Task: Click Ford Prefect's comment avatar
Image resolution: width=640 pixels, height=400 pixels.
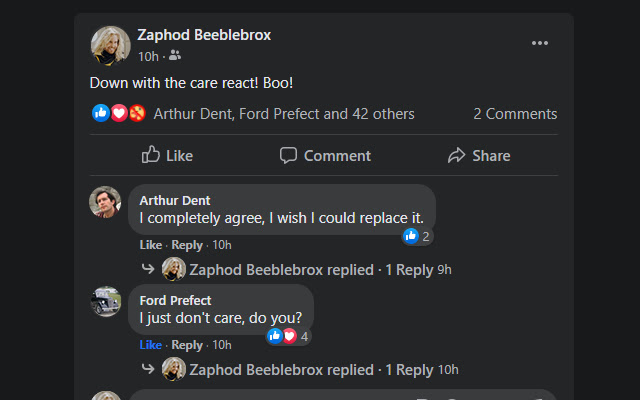Action: pyautogui.click(x=105, y=302)
